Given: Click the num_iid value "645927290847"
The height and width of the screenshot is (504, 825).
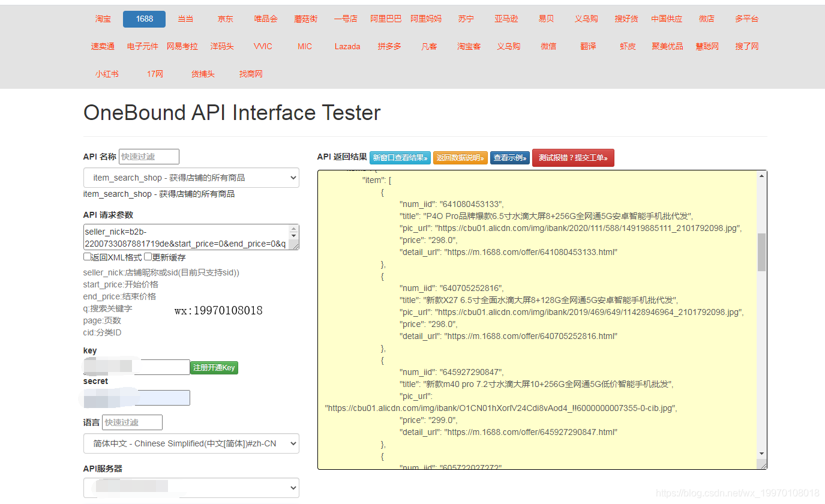Looking at the screenshot, I should click(x=471, y=372).
